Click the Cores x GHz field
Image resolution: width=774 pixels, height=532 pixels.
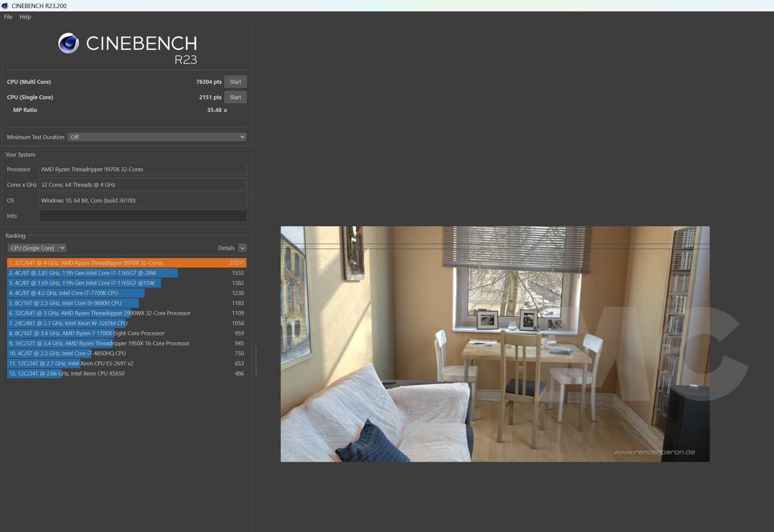click(143, 185)
